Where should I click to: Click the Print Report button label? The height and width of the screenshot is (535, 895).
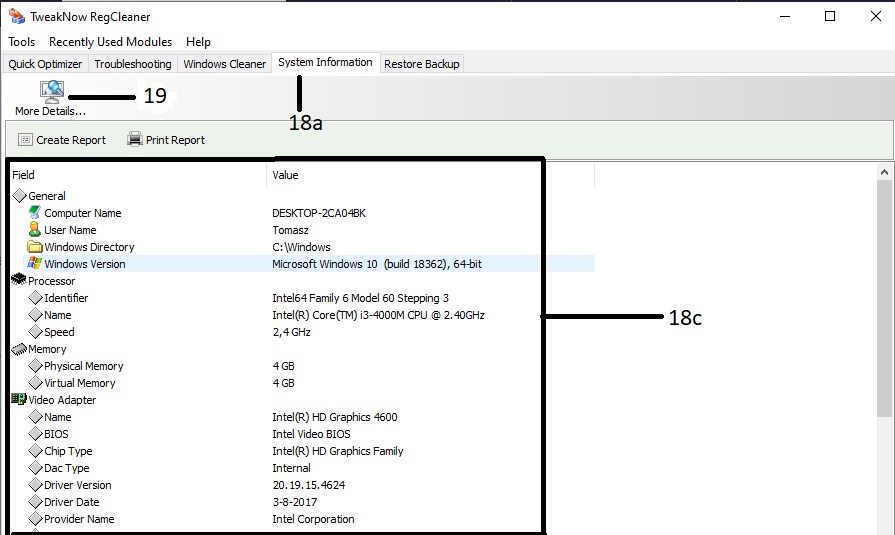click(175, 140)
